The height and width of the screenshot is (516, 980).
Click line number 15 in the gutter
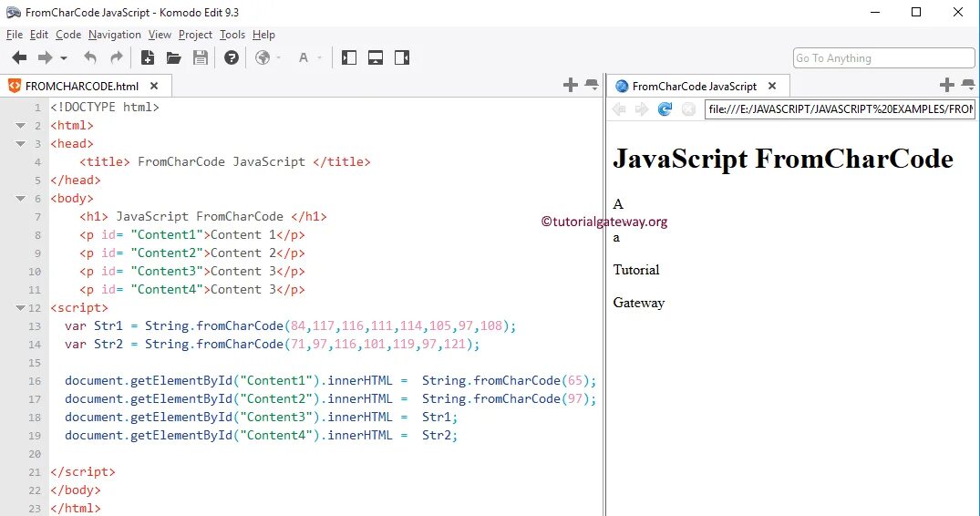(x=35, y=363)
